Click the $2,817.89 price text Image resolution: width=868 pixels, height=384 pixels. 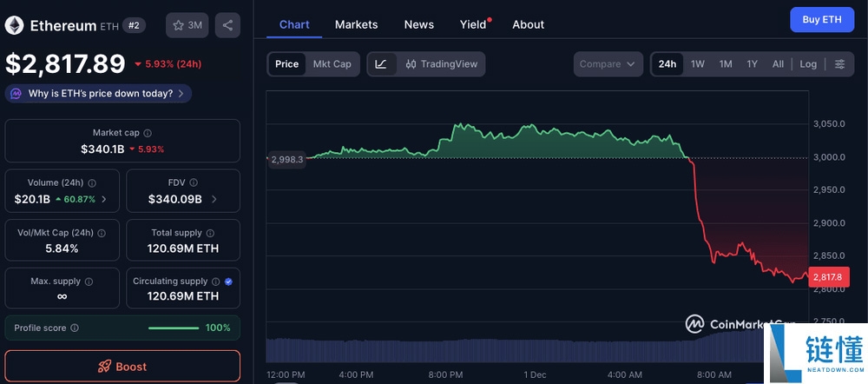tap(65, 64)
